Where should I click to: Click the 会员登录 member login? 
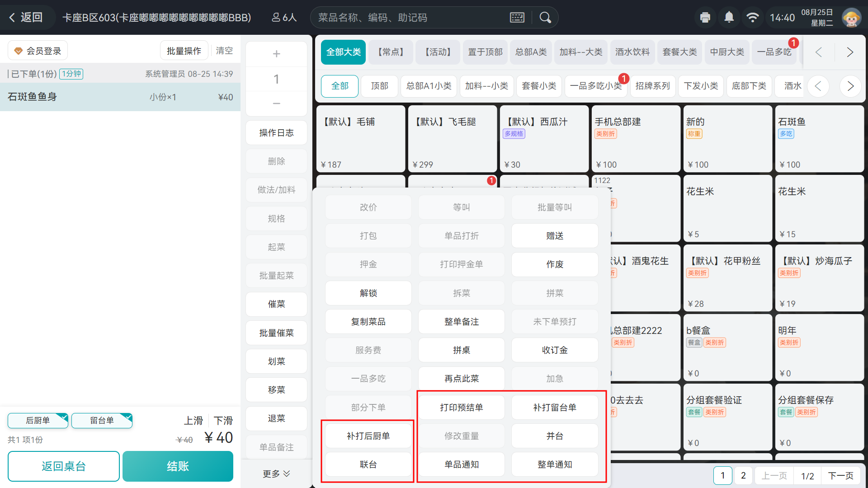(38, 51)
